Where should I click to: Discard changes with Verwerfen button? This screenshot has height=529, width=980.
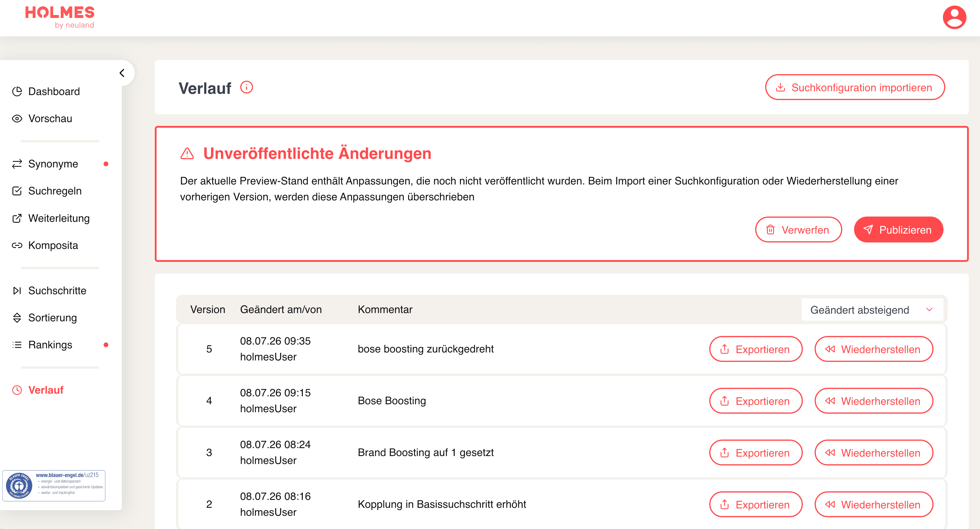pyautogui.click(x=798, y=229)
